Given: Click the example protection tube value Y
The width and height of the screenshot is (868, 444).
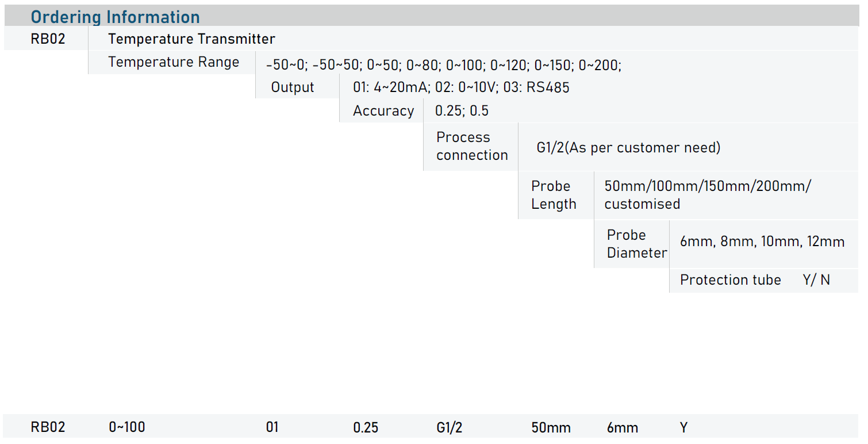Looking at the screenshot, I should tap(683, 427).
